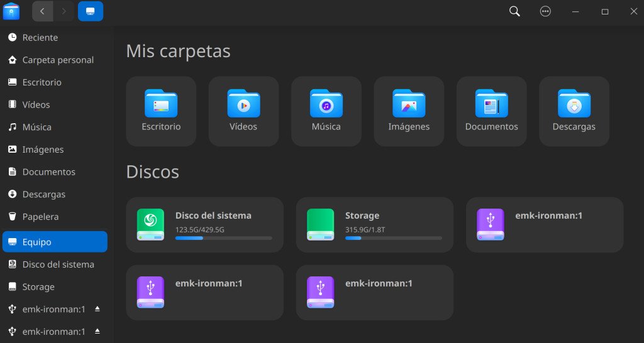Go to Escritorio in the sidebar
The image size is (644, 343).
point(55,82)
